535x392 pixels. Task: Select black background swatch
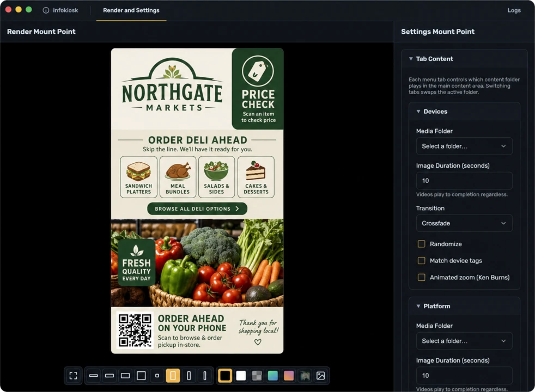(x=225, y=376)
